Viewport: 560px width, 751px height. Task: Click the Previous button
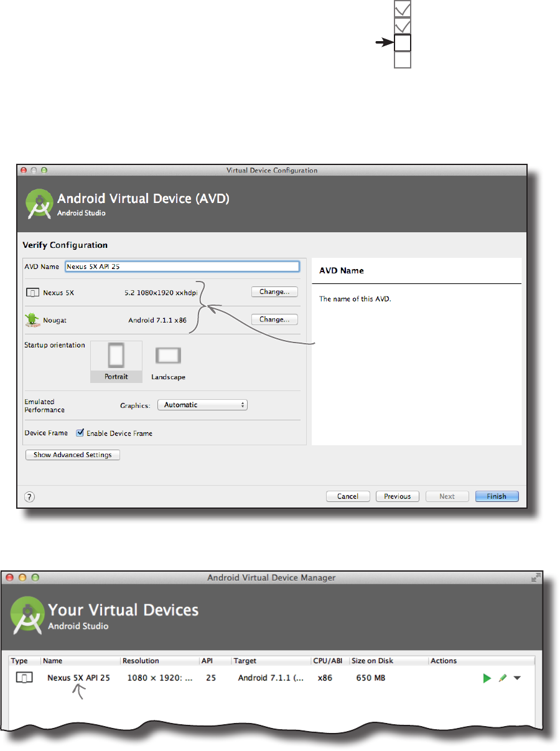pyautogui.click(x=397, y=496)
